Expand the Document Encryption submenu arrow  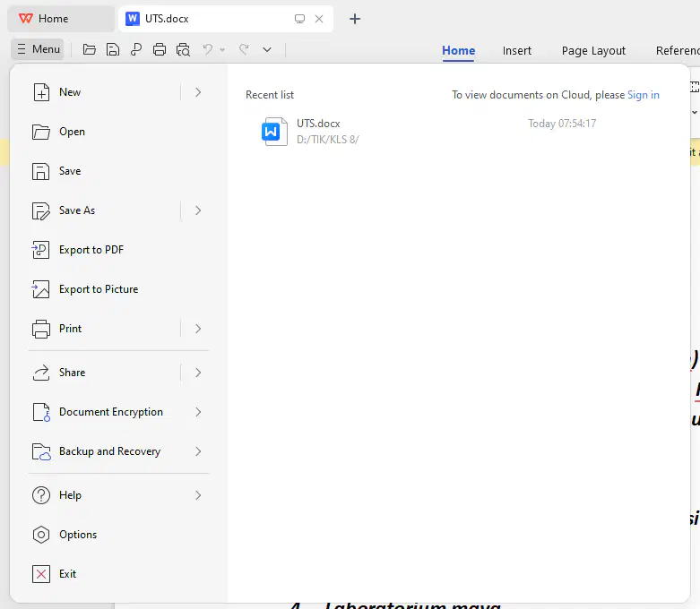pos(198,412)
